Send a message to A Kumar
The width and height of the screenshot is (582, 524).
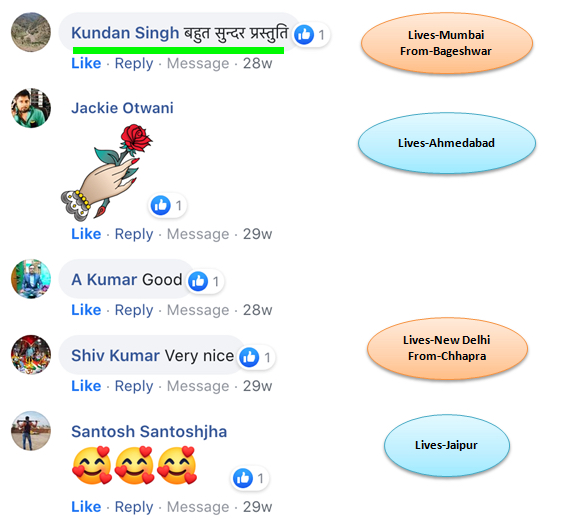click(198, 310)
